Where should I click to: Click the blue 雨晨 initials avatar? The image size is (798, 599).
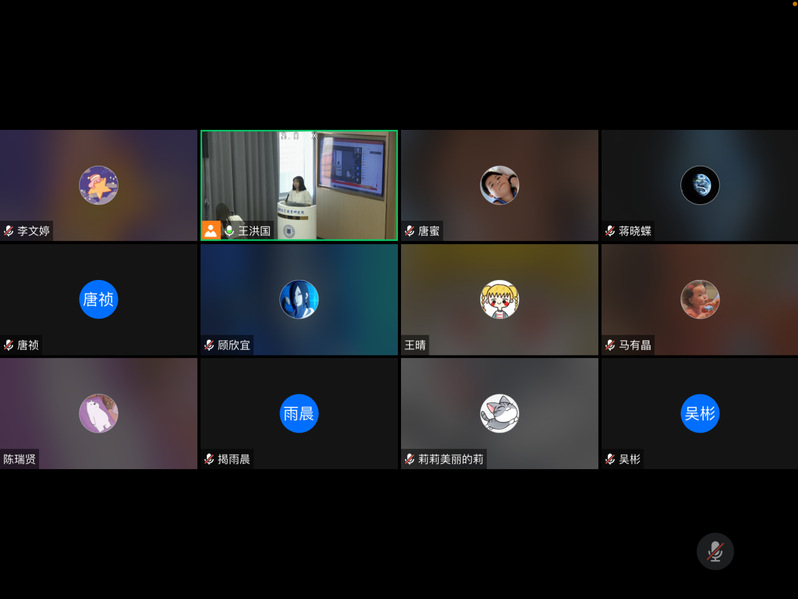pos(299,413)
